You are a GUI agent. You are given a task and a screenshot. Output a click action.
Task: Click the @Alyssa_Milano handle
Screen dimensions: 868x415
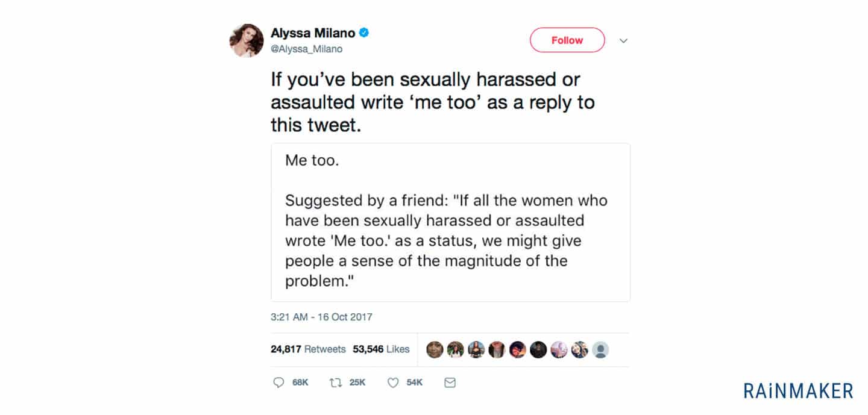(306, 49)
